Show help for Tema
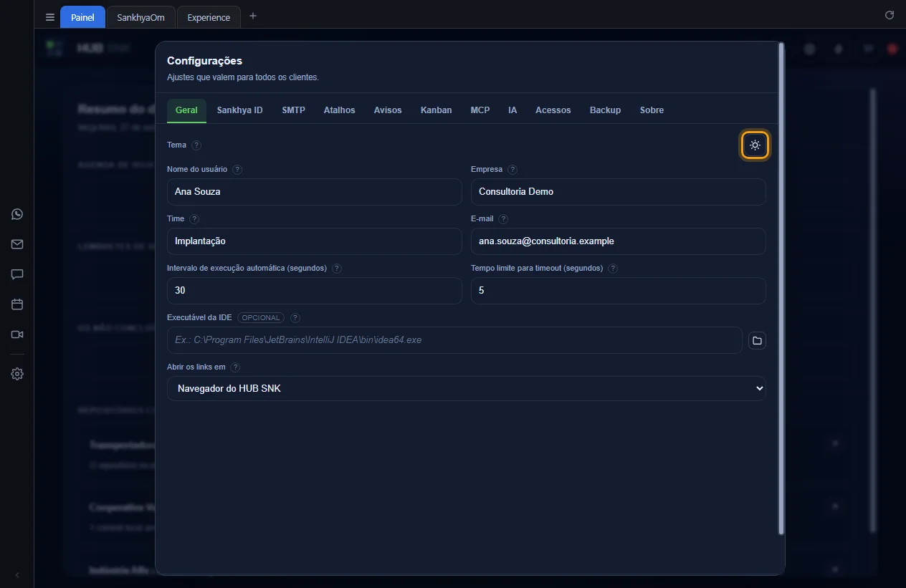 coord(196,145)
